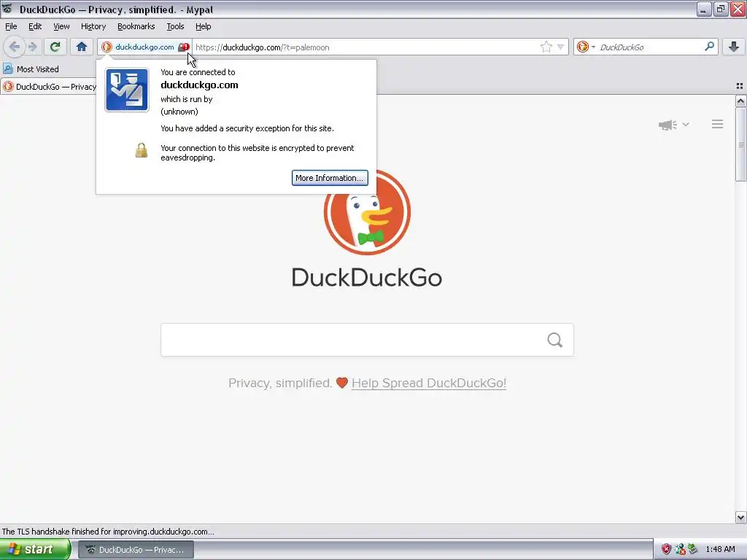Click the More Information... button
This screenshot has width=747, height=560.
(x=330, y=178)
